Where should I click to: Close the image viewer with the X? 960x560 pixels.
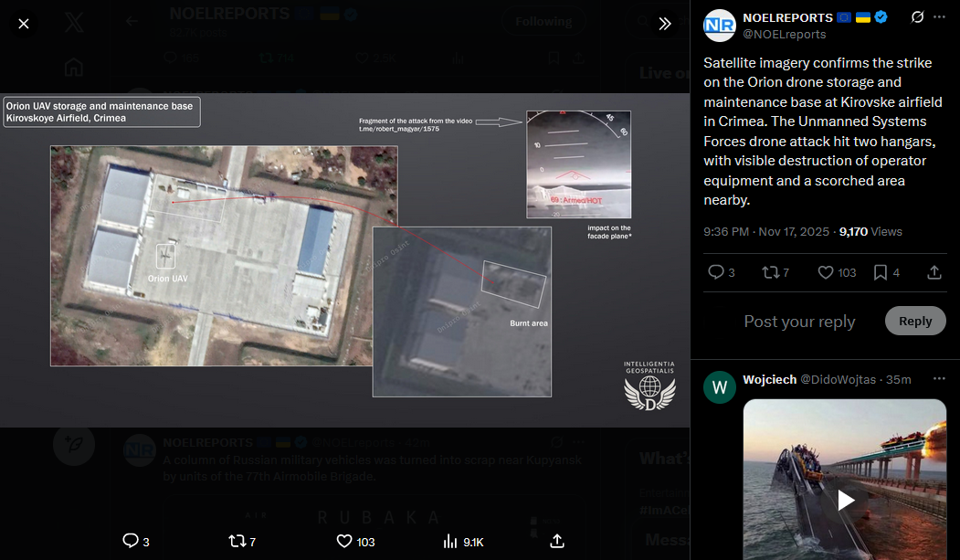pos(23,24)
